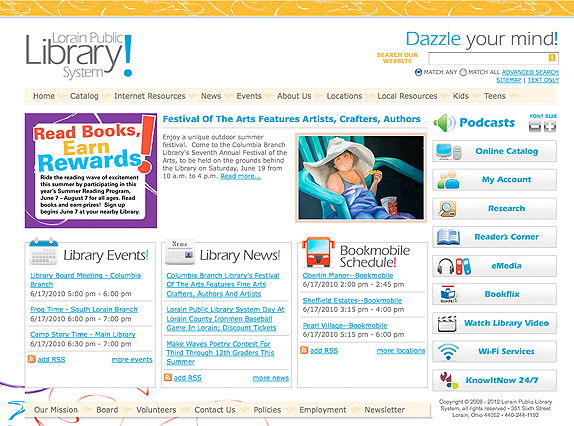Image resolution: width=574 pixels, height=426 pixels.
Task: Open Sheffield Estates--Bookmobile schedule link
Action: coord(352,300)
